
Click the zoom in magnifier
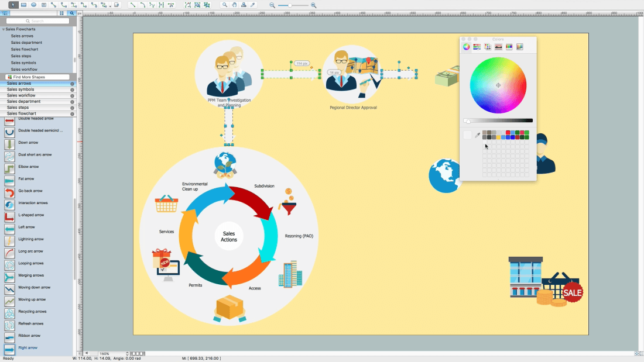313,5
